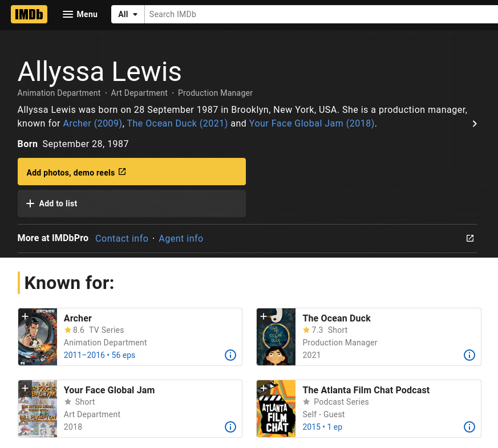This screenshot has width=498, height=448.
Task: Click the Known for: section heading
Action: point(69,283)
